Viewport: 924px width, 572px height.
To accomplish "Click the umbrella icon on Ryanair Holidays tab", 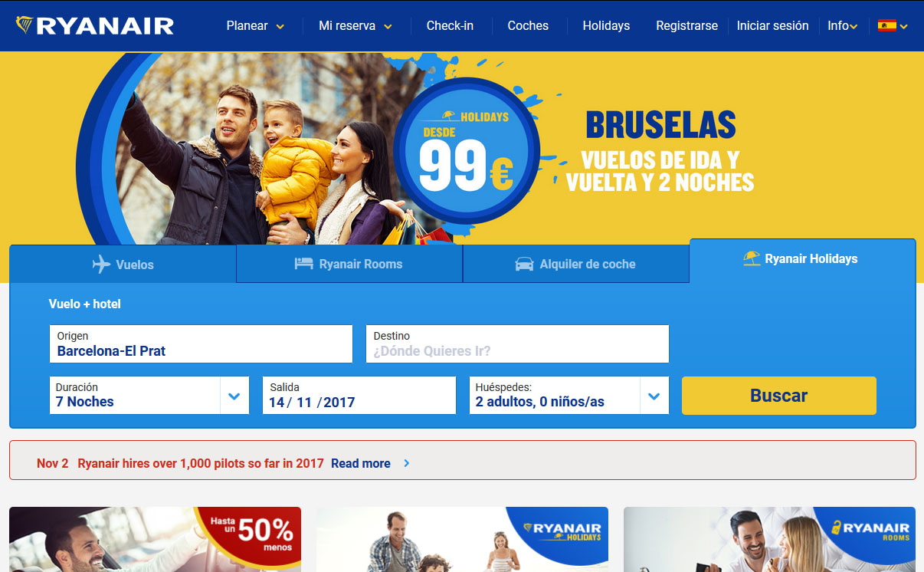I will click(752, 258).
